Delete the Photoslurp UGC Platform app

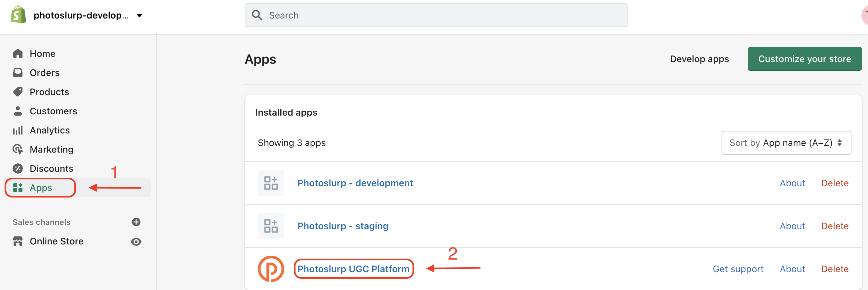(x=835, y=269)
